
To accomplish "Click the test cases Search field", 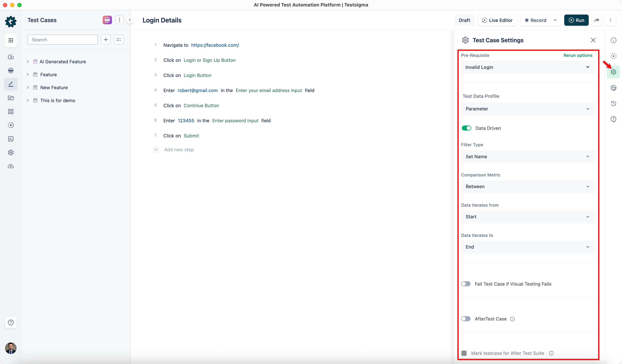I will pyautogui.click(x=62, y=40).
